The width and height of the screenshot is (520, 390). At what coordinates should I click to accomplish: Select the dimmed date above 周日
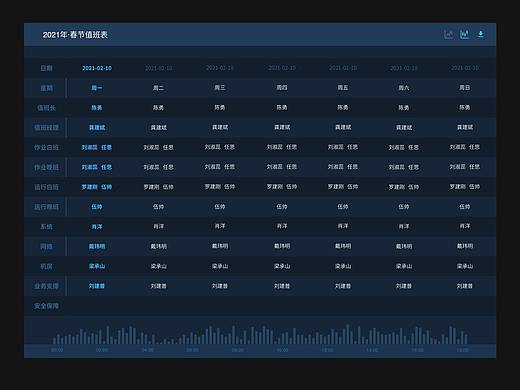click(465, 68)
